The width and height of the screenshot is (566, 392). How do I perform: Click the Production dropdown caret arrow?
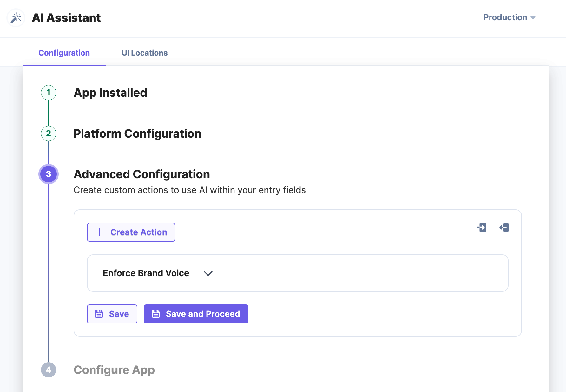click(x=533, y=18)
